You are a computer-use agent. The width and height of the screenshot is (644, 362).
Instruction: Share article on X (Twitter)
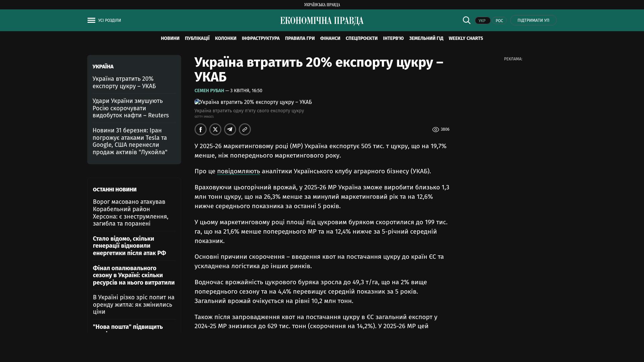coord(215,129)
